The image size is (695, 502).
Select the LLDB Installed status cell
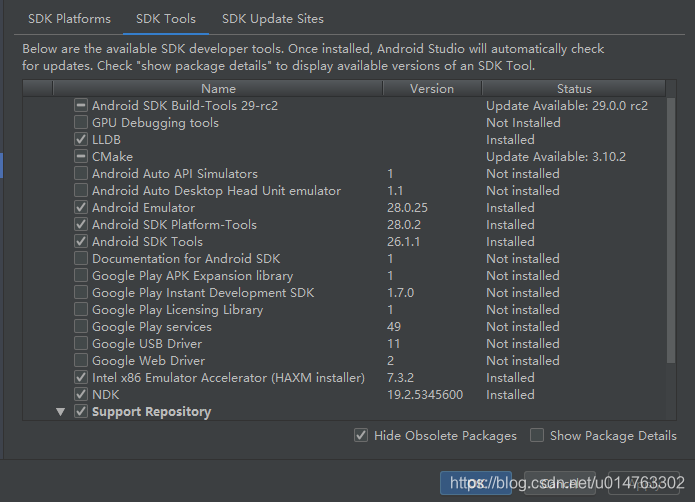pyautogui.click(x=510, y=140)
